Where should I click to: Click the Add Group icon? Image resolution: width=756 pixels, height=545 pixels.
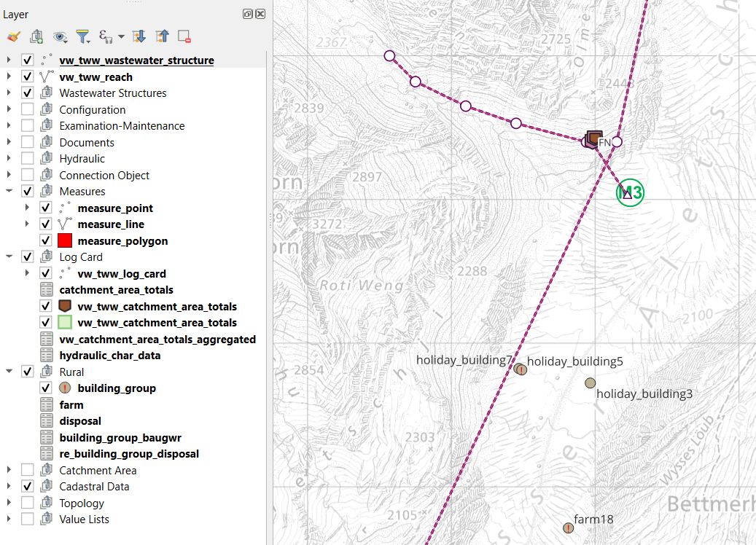point(36,36)
